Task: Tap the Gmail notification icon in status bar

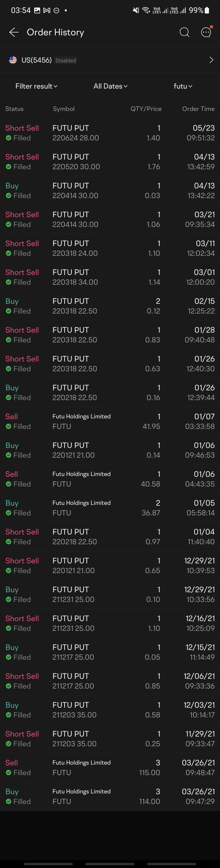Action: tap(47, 10)
